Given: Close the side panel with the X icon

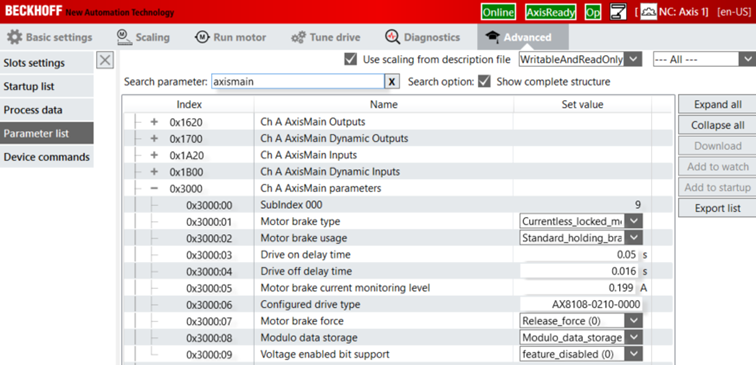Looking at the screenshot, I should click(105, 60).
